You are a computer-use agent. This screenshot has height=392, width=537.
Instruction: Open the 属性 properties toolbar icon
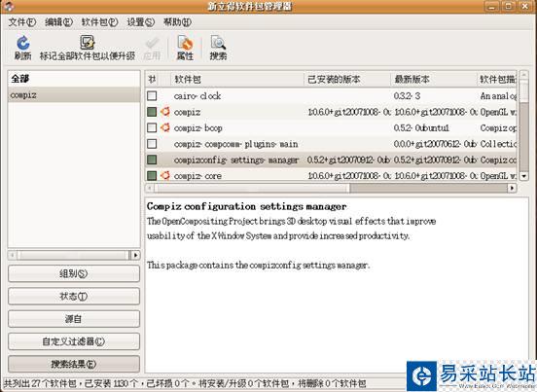point(185,43)
